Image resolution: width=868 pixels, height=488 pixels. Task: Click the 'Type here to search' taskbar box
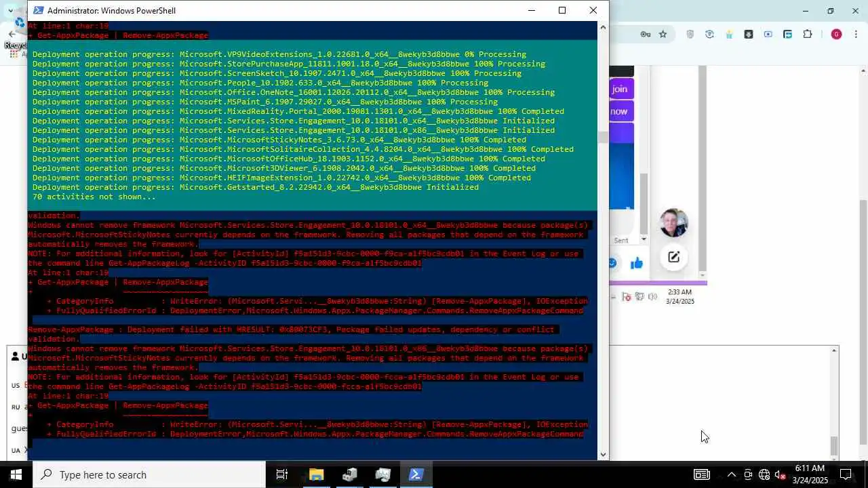pos(149,474)
